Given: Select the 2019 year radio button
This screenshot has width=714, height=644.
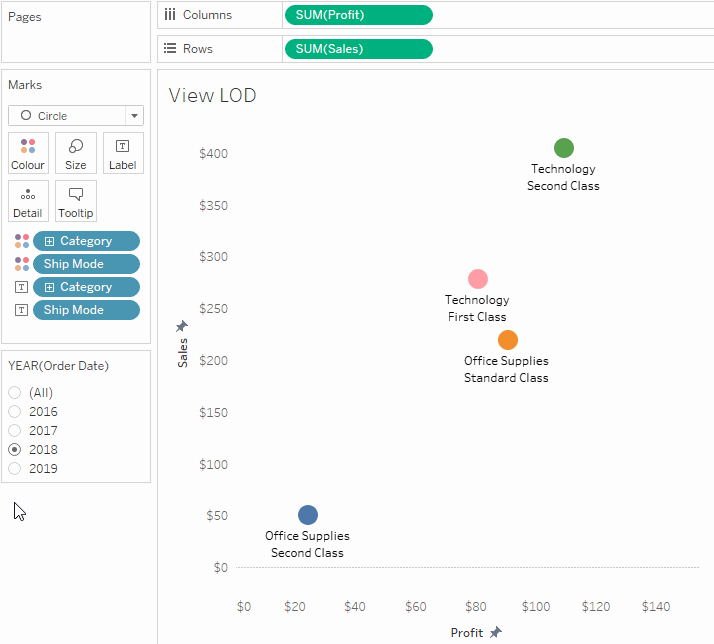Looking at the screenshot, I should pyautogui.click(x=14, y=468).
